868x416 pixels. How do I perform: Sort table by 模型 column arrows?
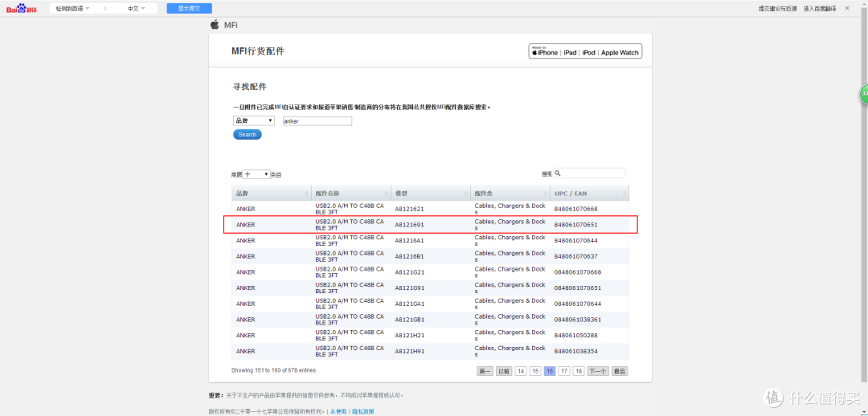[x=466, y=194]
